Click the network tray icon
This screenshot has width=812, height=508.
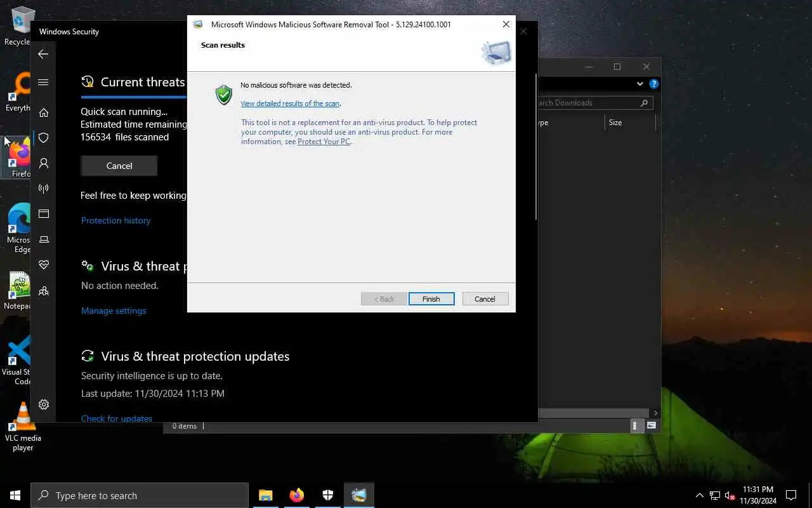(715, 495)
